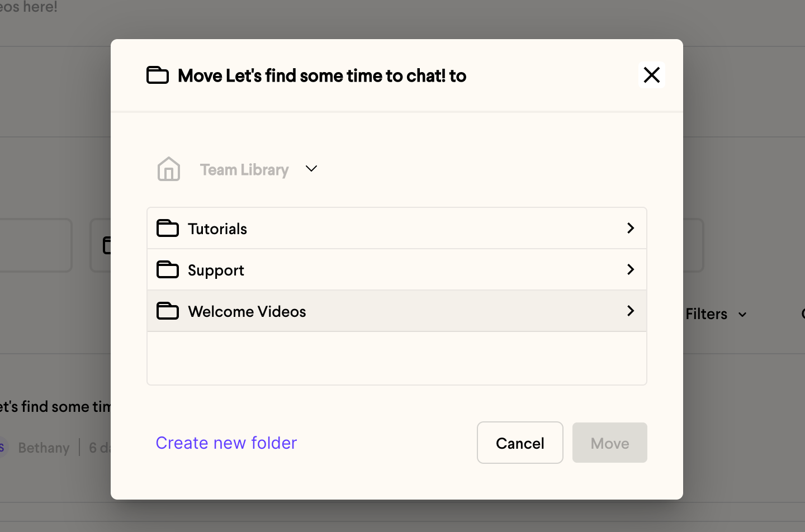
Task: Close the Move dialog with the X
Action: click(x=652, y=75)
